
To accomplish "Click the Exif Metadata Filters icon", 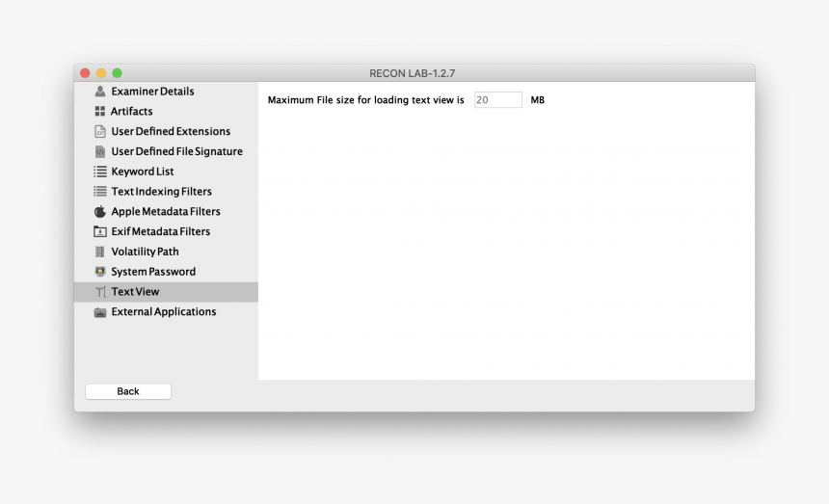I will [100, 232].
